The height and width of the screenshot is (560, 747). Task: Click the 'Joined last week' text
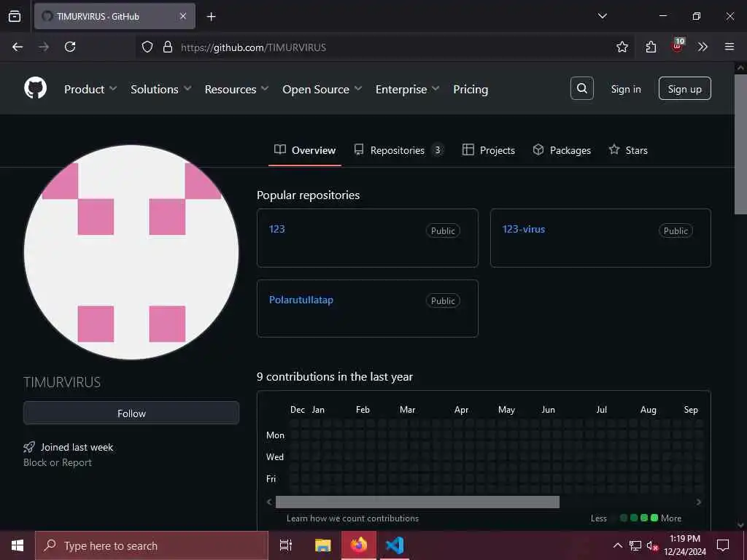pos(77,447)
